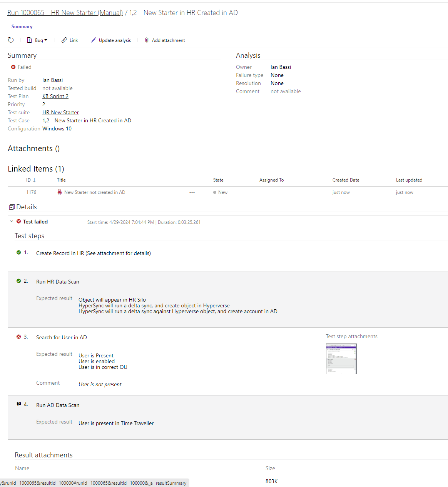
Task: Open the Bug dropdown menu
Action: click(x=37, y=40)
